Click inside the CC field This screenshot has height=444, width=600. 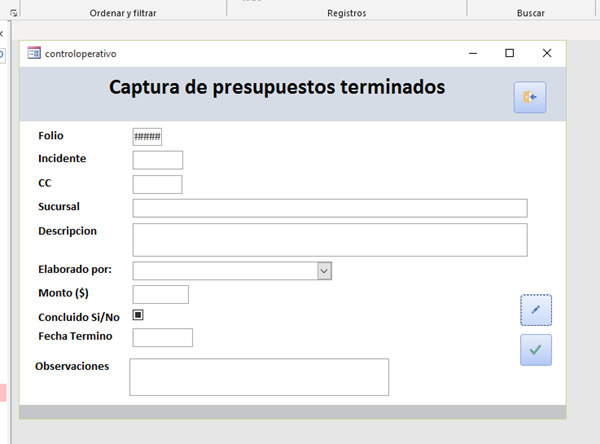tap(157, 184)
